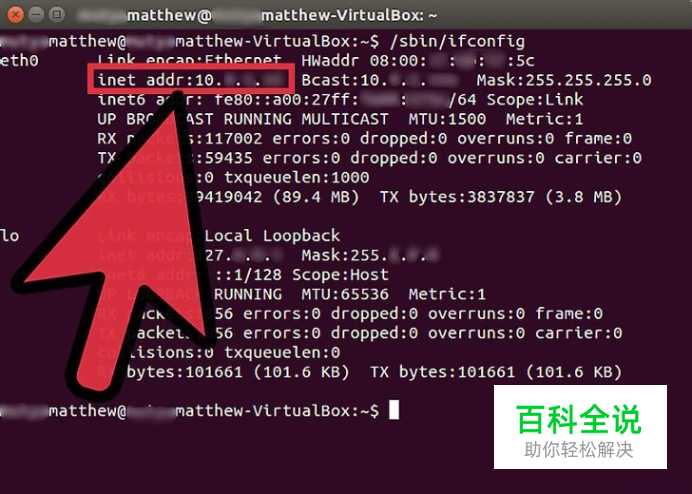Click the Scope:Host text

(340, 275)
